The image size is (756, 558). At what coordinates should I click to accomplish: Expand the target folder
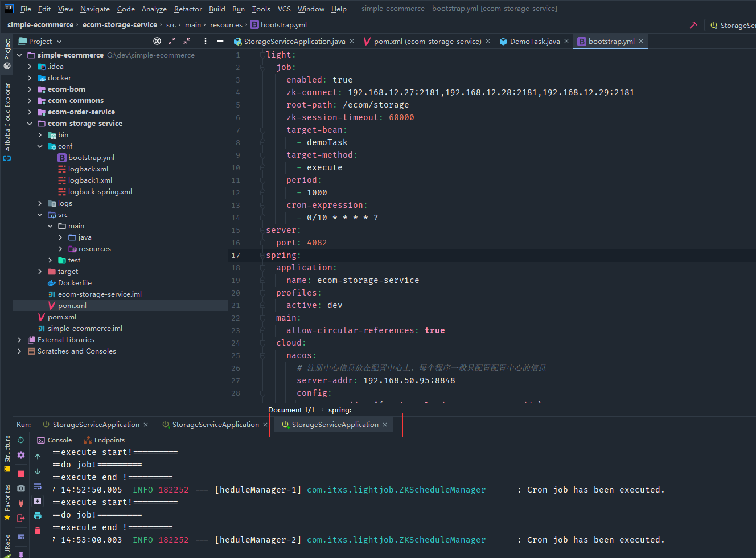40,272
